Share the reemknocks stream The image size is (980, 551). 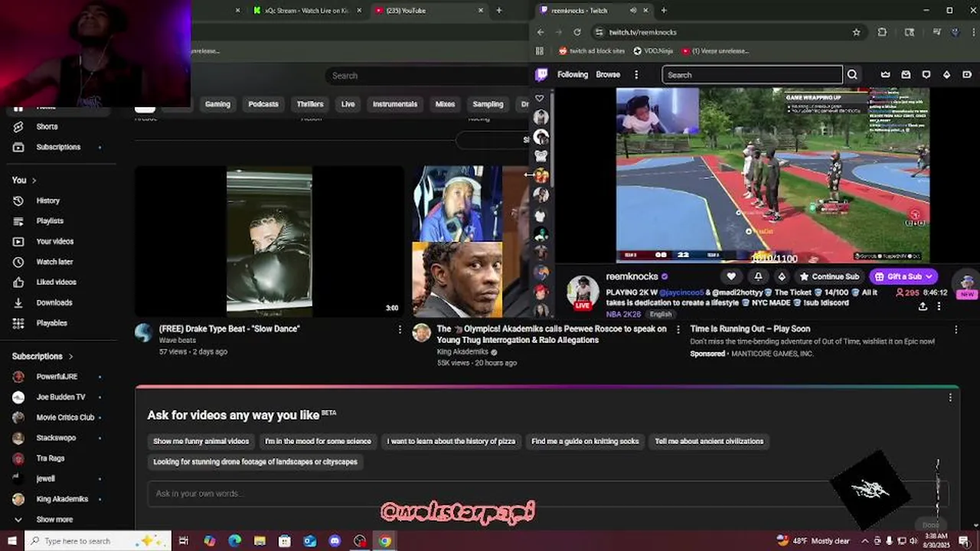[x=923, y=306]
